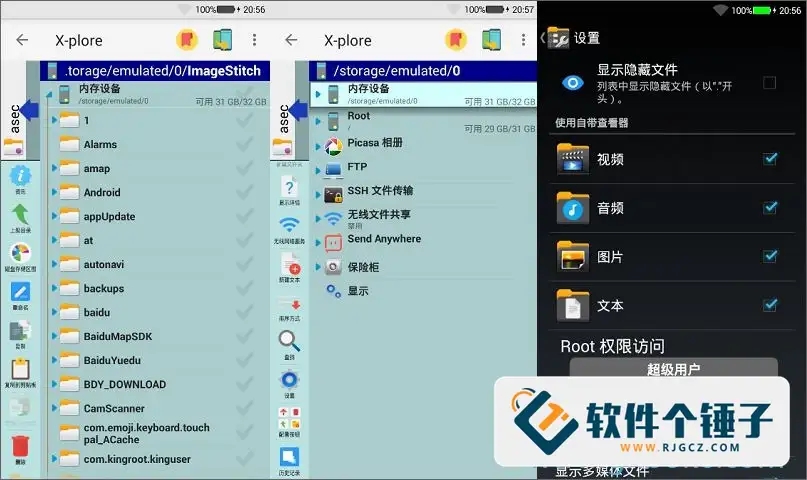This screenshot has width=807, height=480.
Task: Expand the baidu folder triangle
Action: click(54, 312)
